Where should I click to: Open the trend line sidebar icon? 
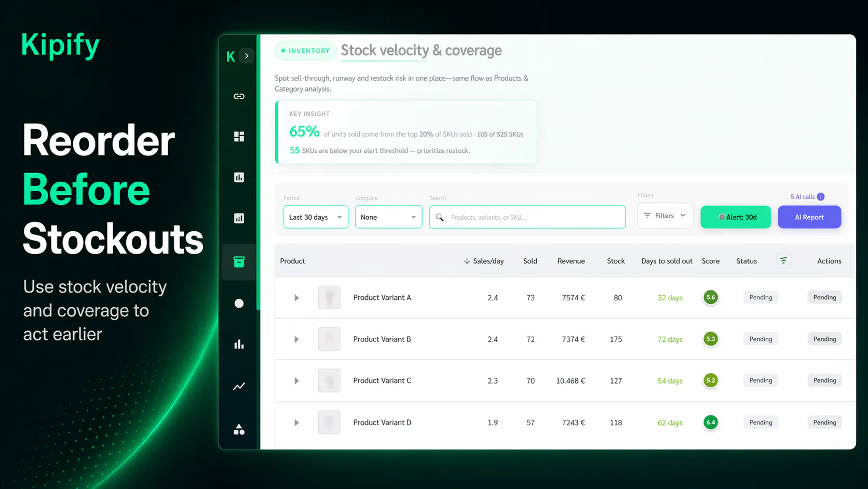(x=239, y=386)
